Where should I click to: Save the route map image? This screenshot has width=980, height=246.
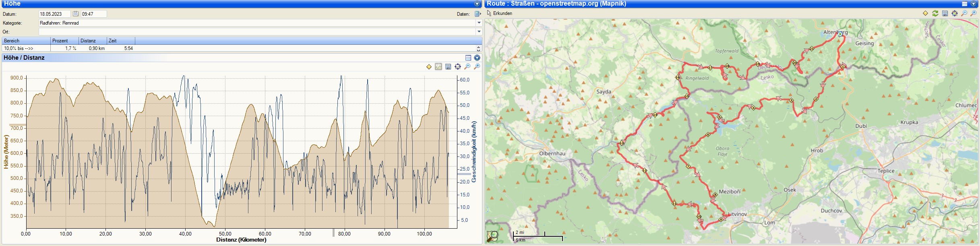tap(945, 13)
